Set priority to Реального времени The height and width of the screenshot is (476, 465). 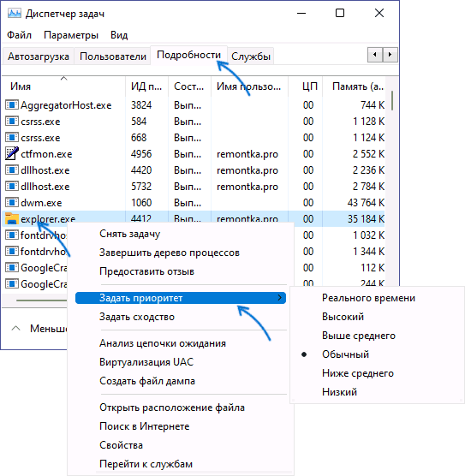click(368, 298)
